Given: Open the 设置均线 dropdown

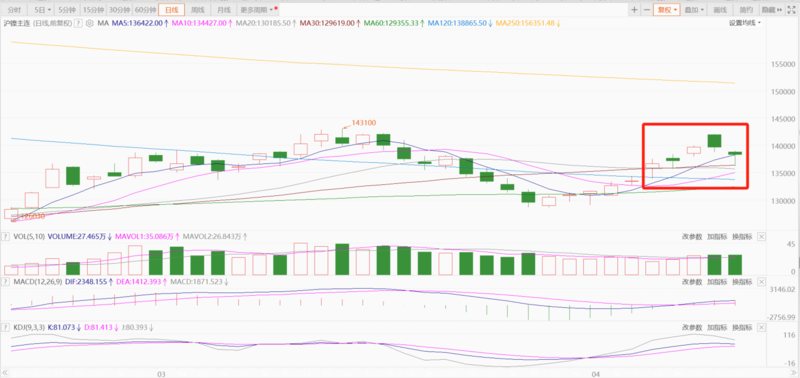Looking at the screenshot, I should tap(744, 23).
